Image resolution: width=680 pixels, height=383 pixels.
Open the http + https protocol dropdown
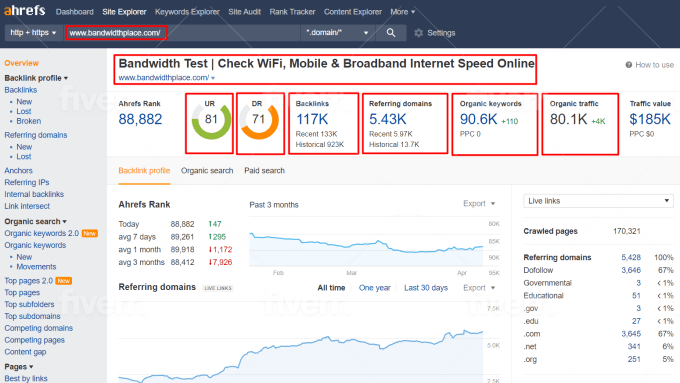[33, 33]
